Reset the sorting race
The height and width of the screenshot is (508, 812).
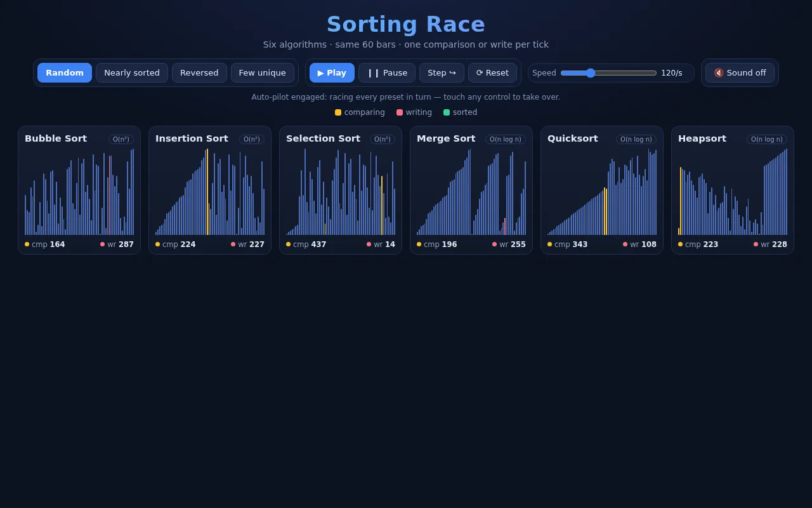(492, 72)
